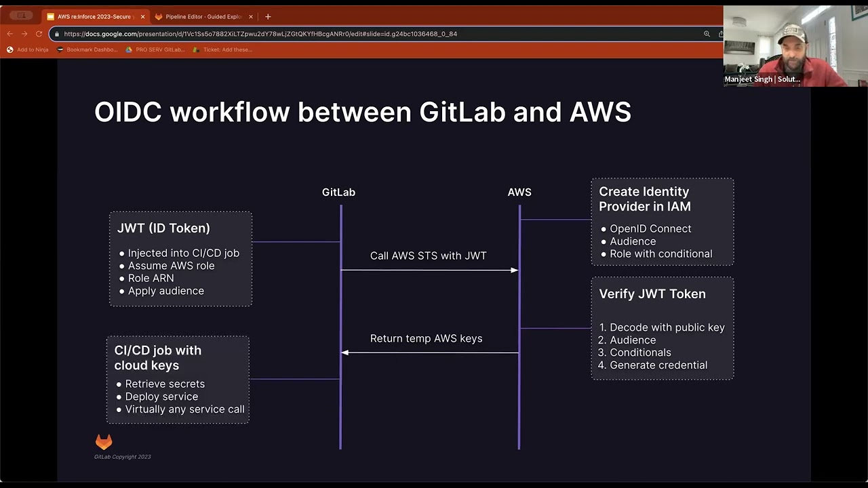
Task: Close the AWS re:Inforce 2023 tab
Action: pos(142,16)
